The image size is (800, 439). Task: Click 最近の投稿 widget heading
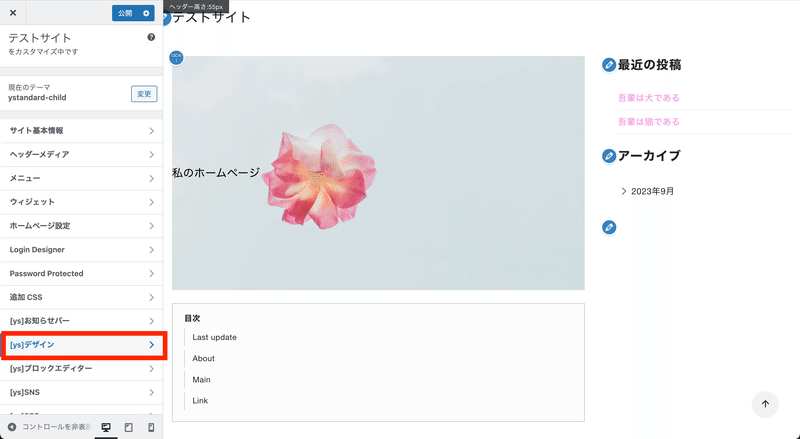click(x=649, y=65)
